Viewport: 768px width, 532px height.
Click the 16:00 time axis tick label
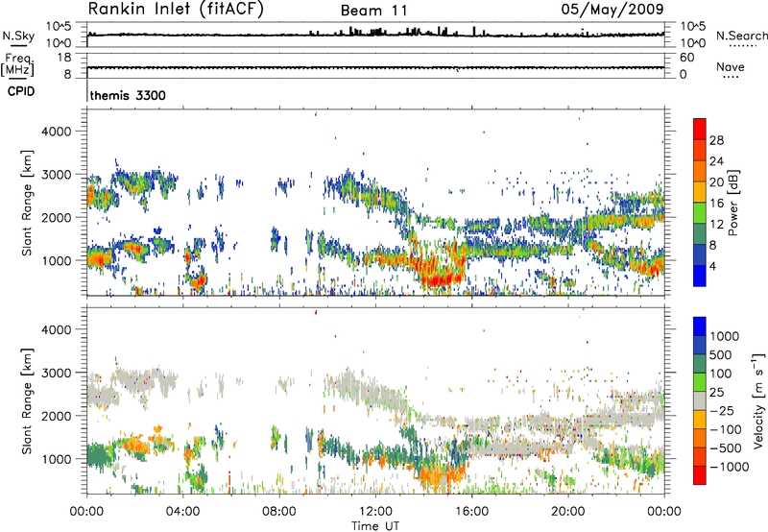(x=471, y=512)
